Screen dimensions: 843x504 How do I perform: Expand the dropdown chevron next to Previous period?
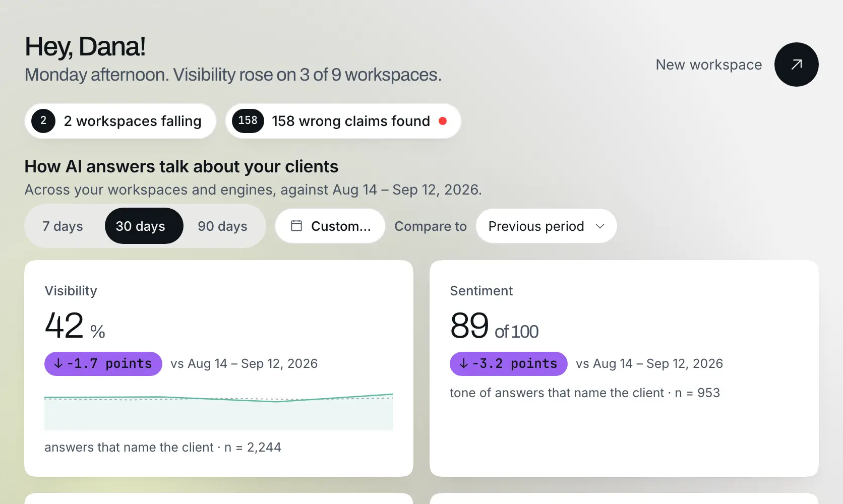pos(600,226)
